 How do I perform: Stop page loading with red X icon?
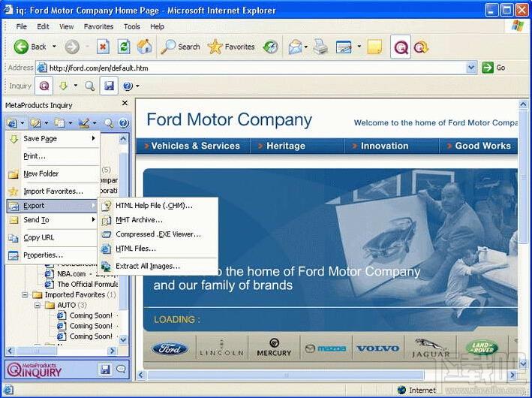(x=103, y=47)
